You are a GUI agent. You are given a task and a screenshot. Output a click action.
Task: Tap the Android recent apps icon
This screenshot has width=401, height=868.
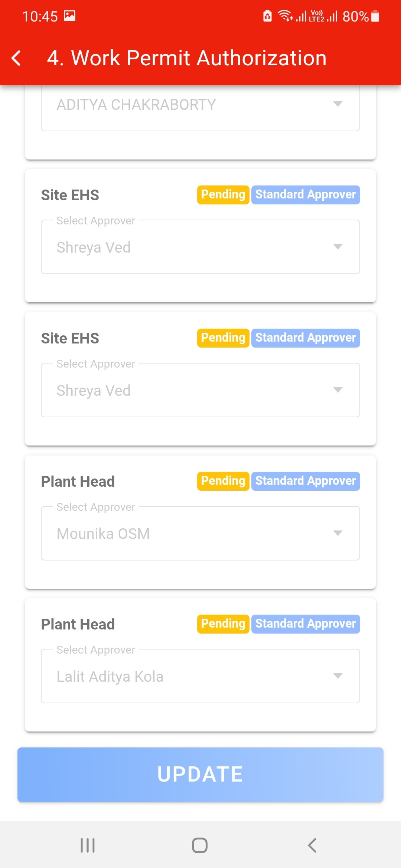point(88,845)
